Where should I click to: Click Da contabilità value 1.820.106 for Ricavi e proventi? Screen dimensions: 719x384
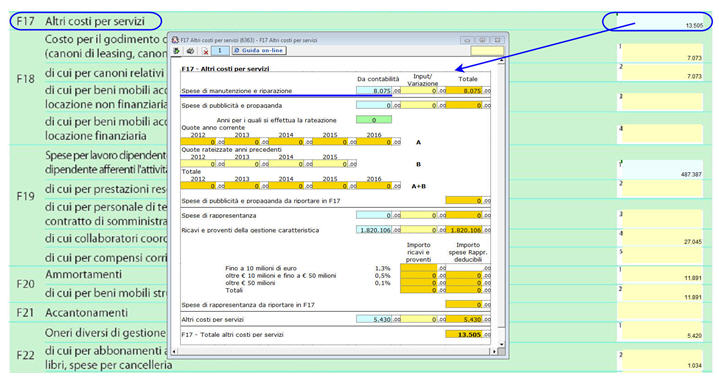click(x=374, y=230)
